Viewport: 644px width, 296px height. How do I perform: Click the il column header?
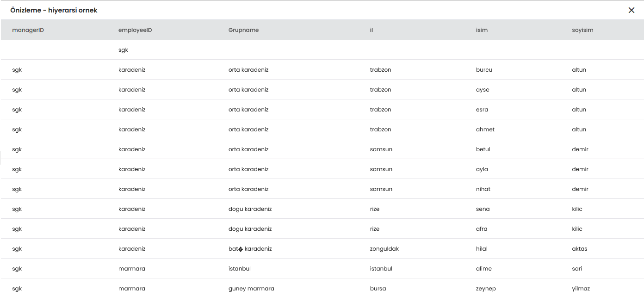click(x=372, y=30)
